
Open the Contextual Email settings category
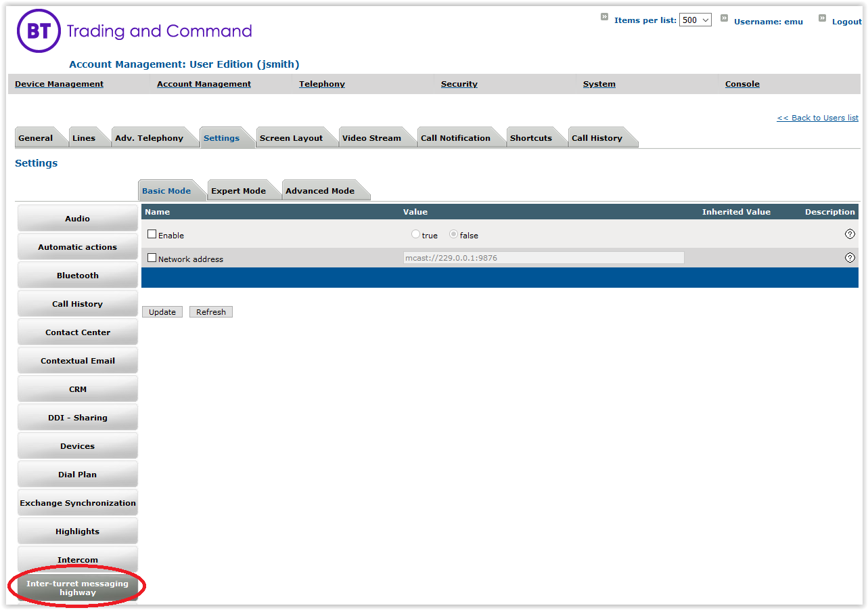click(78, 361)
